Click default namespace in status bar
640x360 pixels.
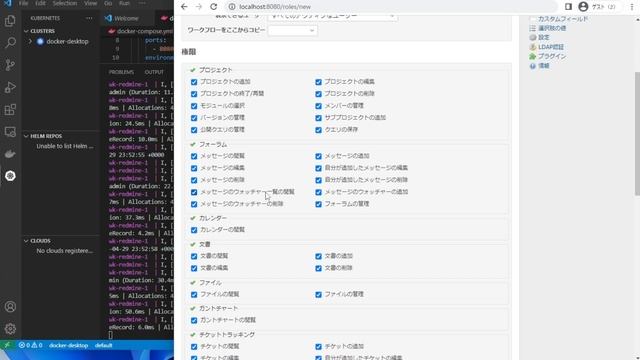click(x=103, y=345)
